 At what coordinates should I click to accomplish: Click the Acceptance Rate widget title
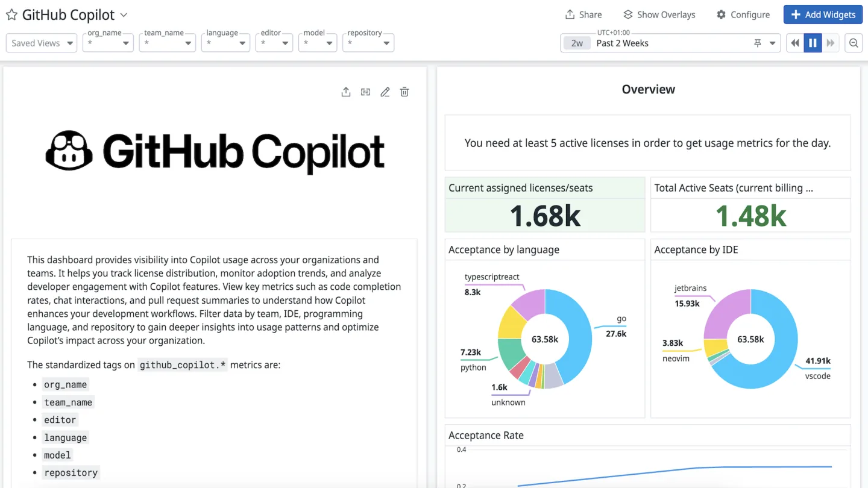click(486, 435)
